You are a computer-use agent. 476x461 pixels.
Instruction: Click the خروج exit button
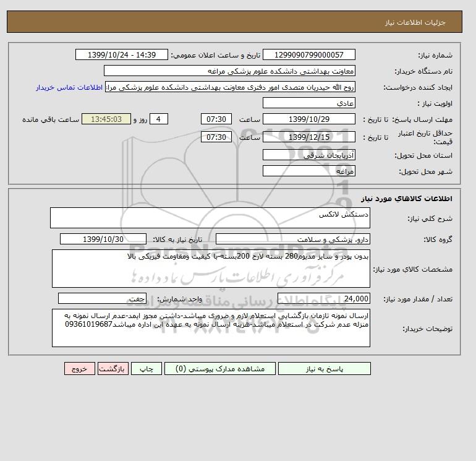tap(80, 368)
